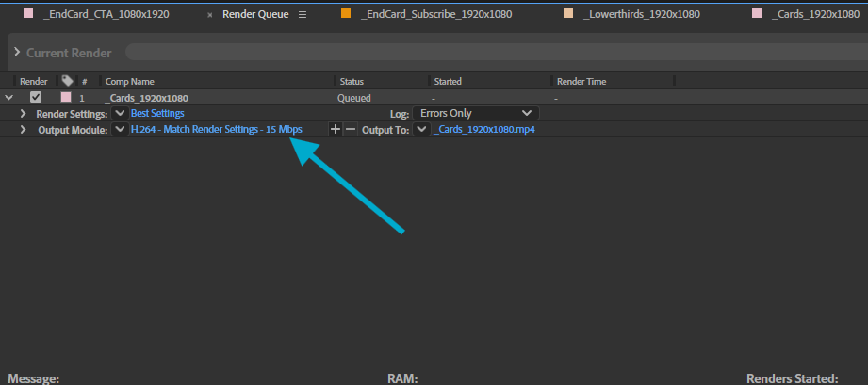Open H.264 Match Render Settings 15 Mbps link

point(217,130)
